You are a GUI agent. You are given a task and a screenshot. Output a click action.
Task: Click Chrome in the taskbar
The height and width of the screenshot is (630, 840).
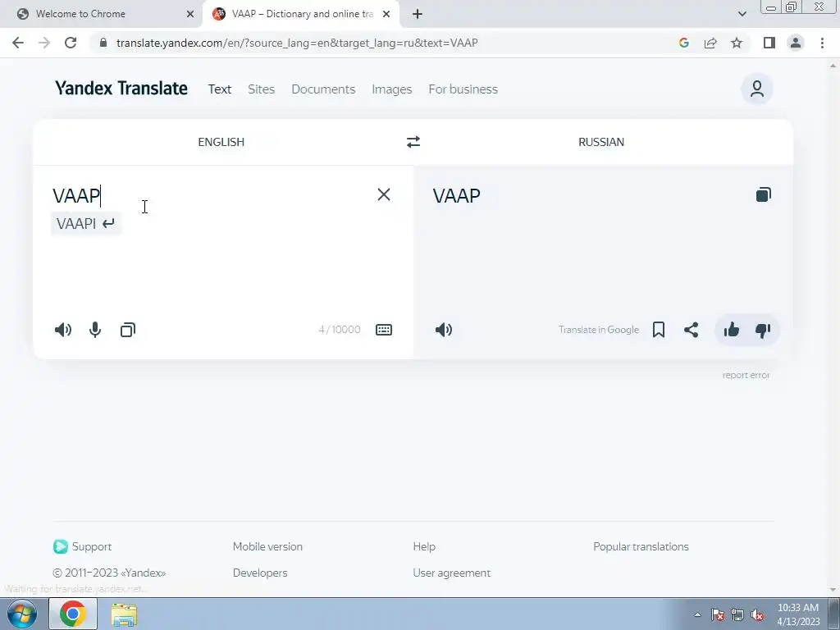[x=73, y=614]
